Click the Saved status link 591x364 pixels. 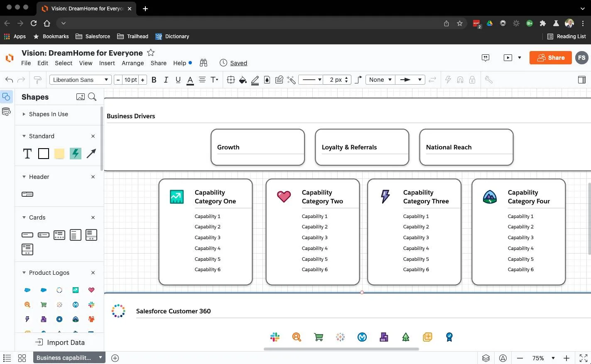(239, 63)
